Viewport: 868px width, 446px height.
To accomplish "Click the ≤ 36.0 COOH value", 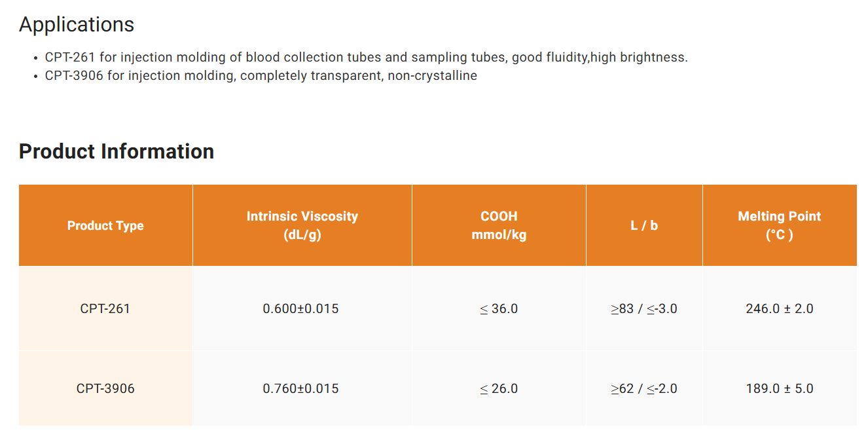I will point(499,308).
